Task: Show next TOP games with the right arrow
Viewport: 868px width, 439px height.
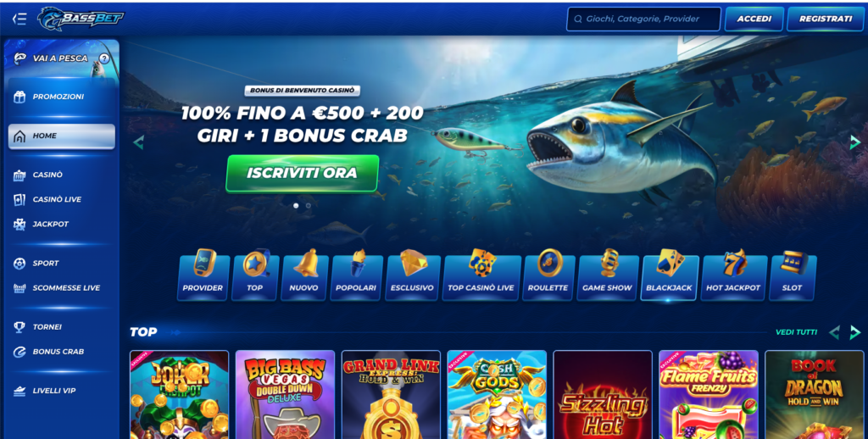Action: pyautogui.click(x=855, y=332)
